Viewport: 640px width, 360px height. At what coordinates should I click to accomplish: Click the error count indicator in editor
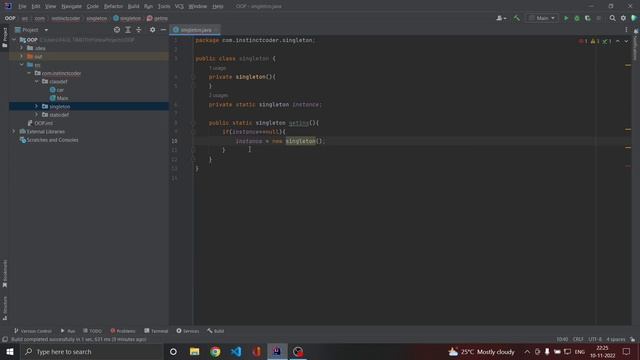coord(583,41)
